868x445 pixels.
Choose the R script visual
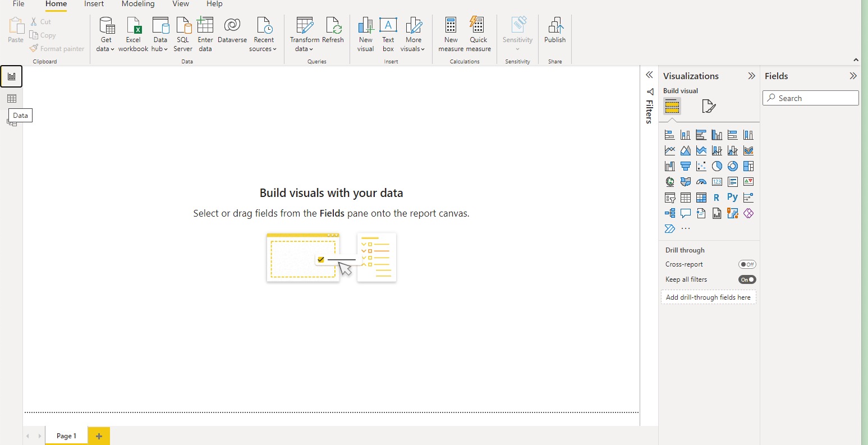click(x=717, y=198)
